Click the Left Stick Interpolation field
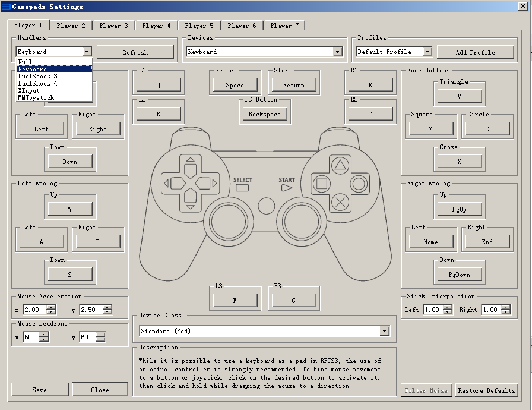532x410 pixels. pos(432,310)
